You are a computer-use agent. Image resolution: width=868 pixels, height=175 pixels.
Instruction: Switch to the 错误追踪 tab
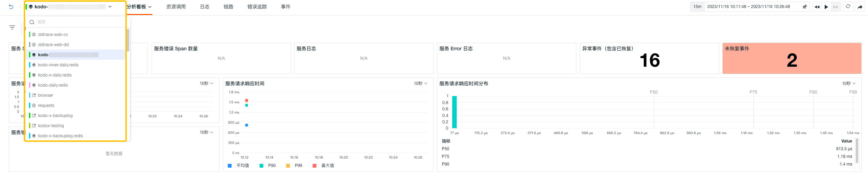click(x=257, y=7)
